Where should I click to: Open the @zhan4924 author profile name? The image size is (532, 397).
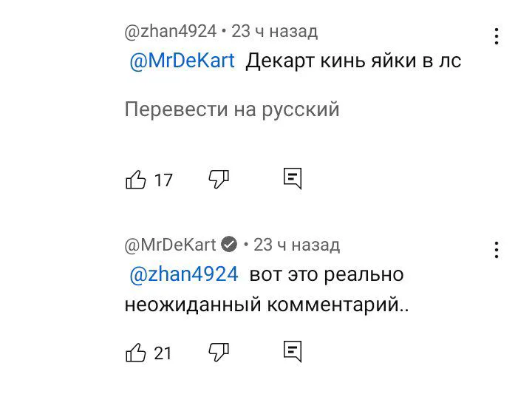point(170,32)
